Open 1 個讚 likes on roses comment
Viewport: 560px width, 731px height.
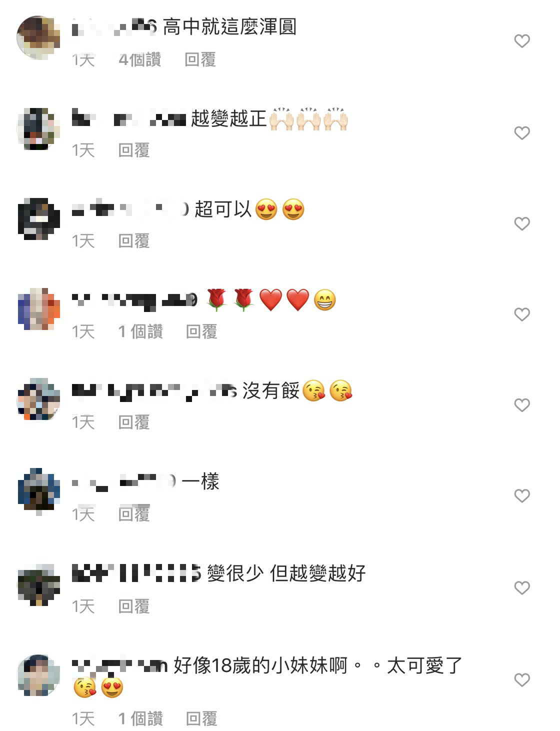pos(140,331)
